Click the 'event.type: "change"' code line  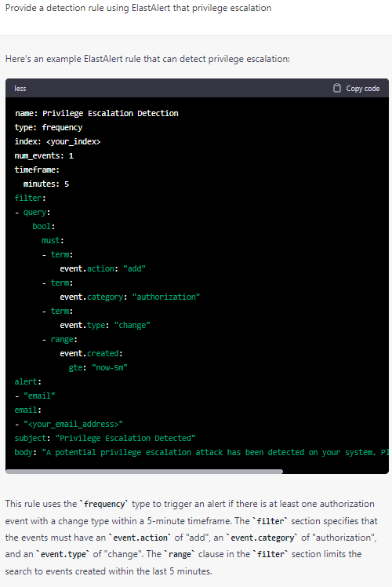[105, 325]
